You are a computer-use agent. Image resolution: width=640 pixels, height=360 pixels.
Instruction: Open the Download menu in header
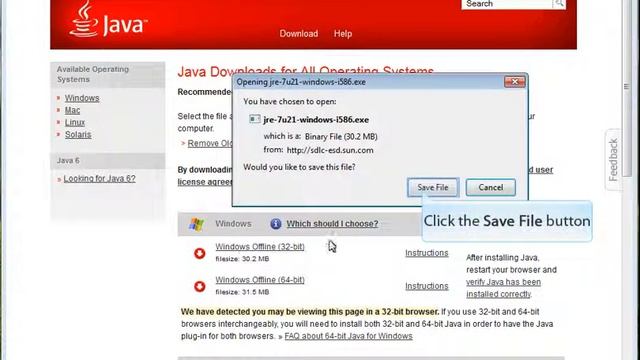pos(299,34)
